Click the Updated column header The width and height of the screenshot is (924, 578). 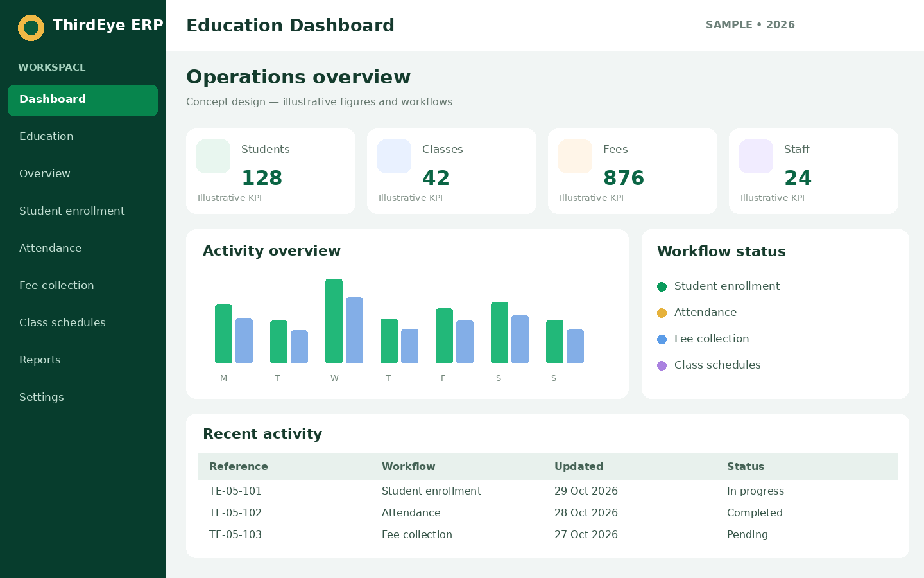579,467
